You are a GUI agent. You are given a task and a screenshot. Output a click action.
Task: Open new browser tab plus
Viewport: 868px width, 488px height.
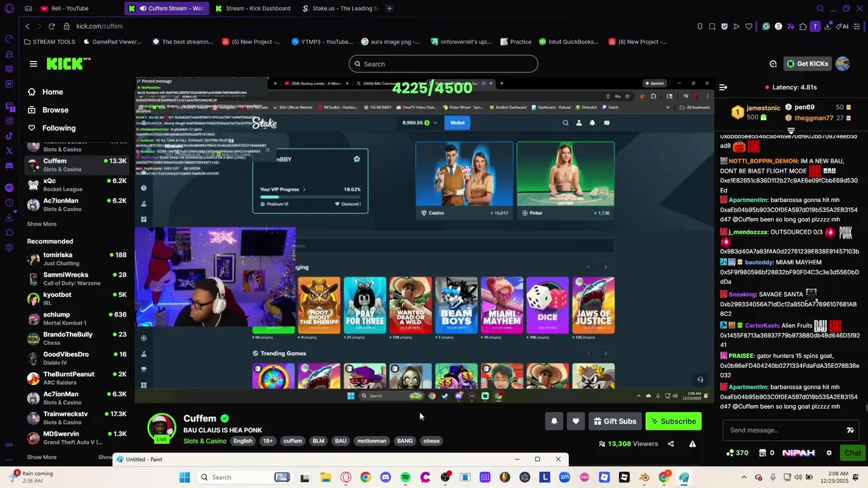[x=389, y=8]
